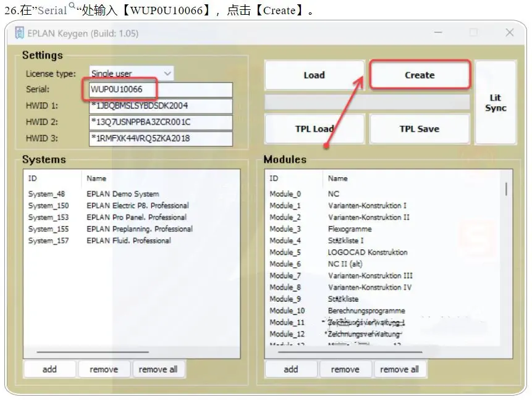Image resolution: width=532 pixels, height=400 pixels.
Task: Select Module_7 Varianten-Konstruktion III row
Action: (383, 275)
